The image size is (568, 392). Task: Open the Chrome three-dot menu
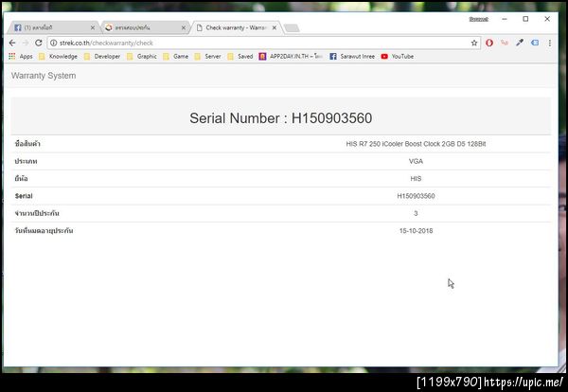pos(550,43)
